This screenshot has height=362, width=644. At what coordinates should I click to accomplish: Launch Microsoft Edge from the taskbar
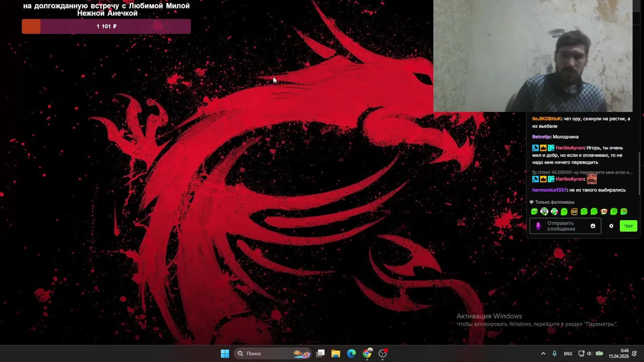pyautogui.click(x=351, y=353)
